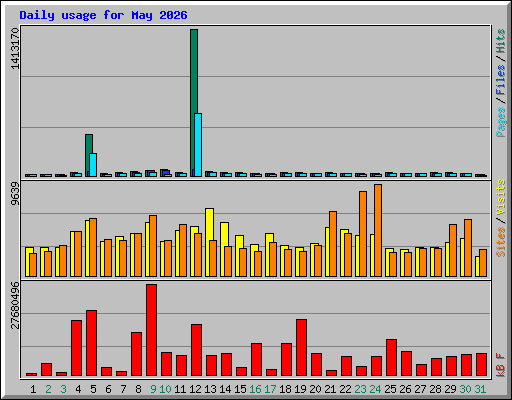Click day label 11 on the x-axis
Viewport: 512px width, 400px height.
coord(180,389)
